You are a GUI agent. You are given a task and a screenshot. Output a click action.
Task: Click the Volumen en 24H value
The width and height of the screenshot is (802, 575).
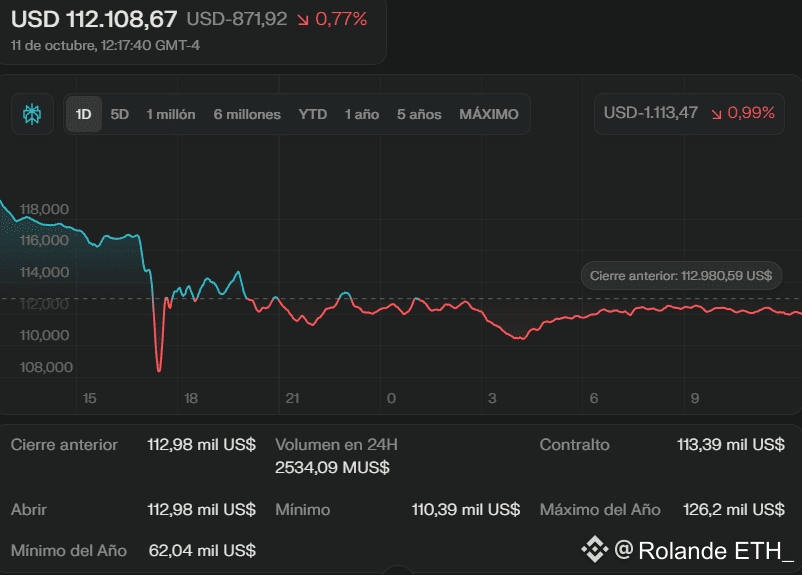pos(332,467)
